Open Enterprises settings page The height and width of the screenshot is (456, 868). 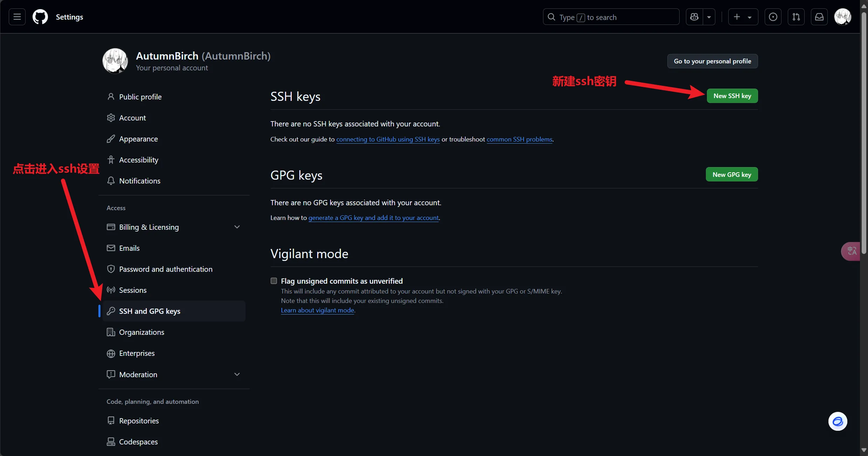174,353
